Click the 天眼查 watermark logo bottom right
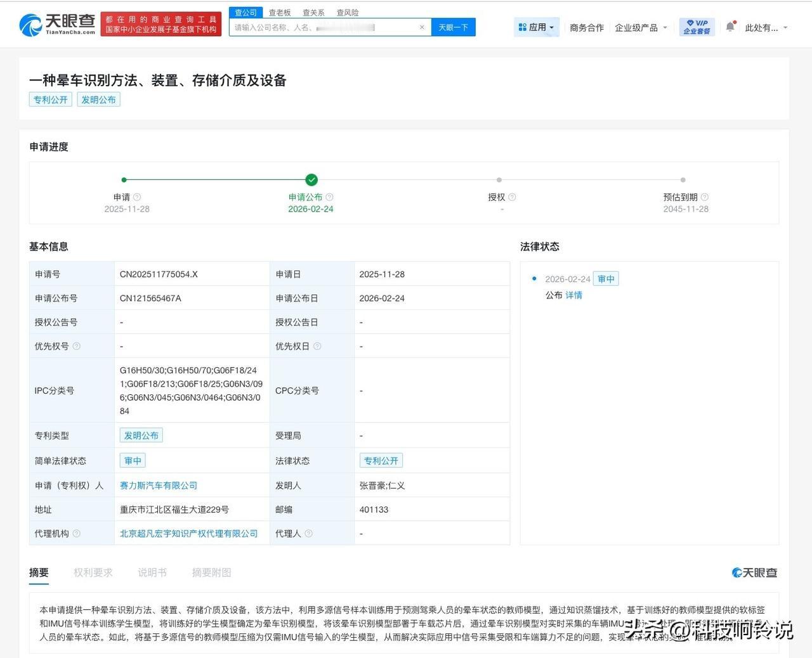 (x=754, y=572)
